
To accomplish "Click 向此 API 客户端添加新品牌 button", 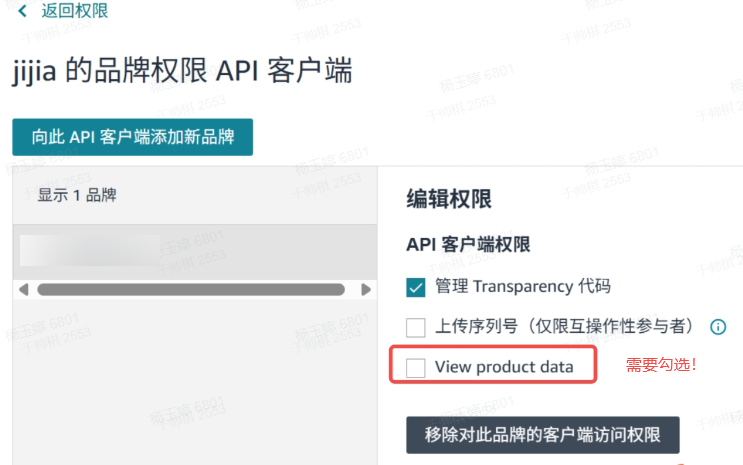I will [x=133, y=137].
